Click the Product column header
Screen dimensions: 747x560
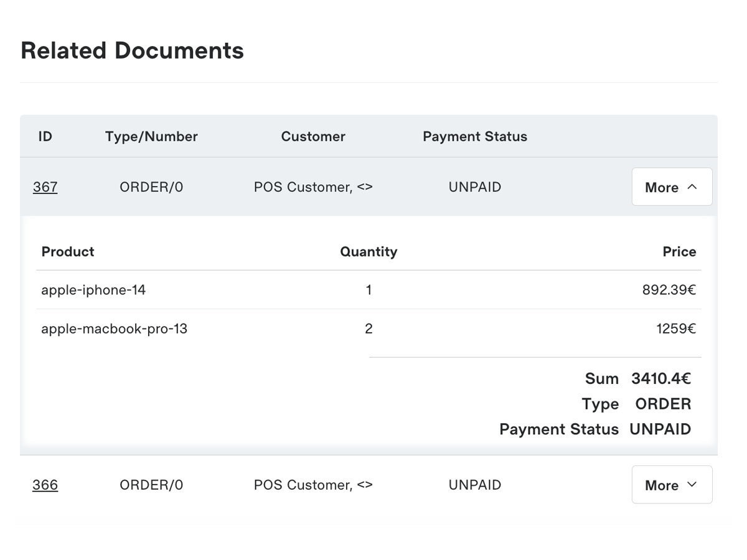click(x=67, y=252)
